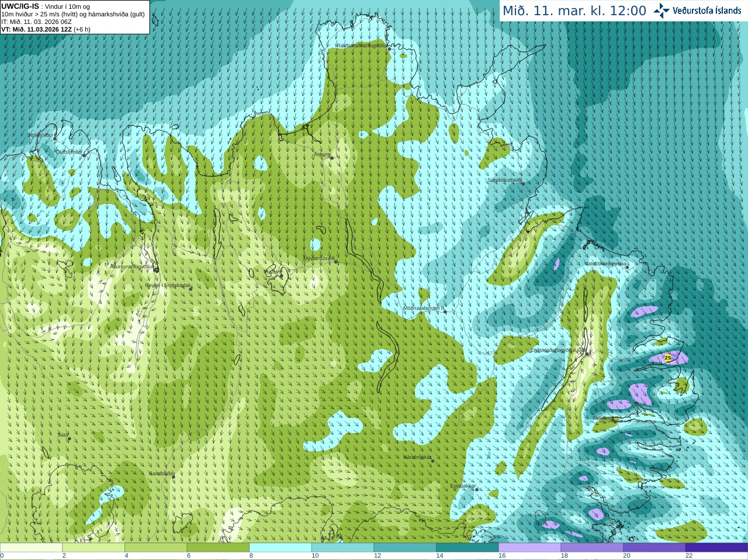The height and width of the screenshot is (560, 748).
Task: Click the 'IT: Mið. 11. 03. 2026 06Z' line
Action: [37, 22]
